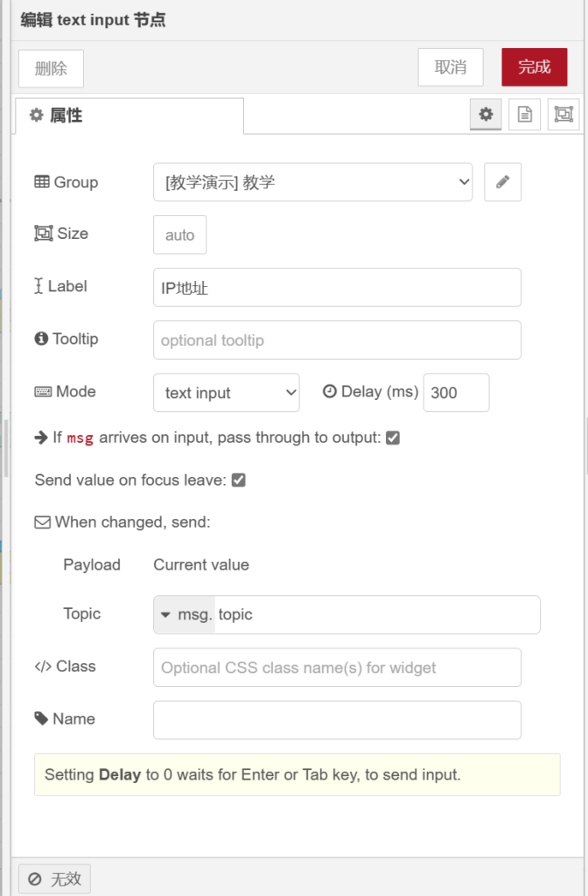This screenshot has width=588, height=896.
Task: Click the 属性 tab
Action: point(129,115)
